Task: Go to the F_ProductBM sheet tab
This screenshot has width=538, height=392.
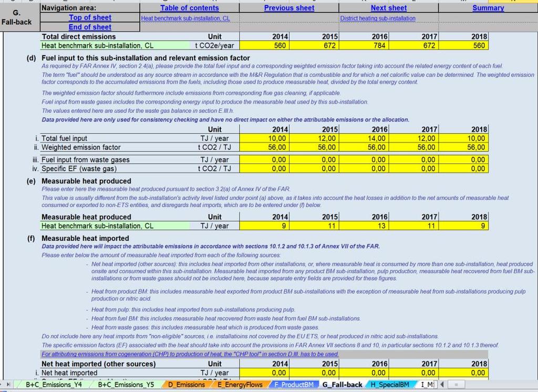Action: [294, 385]
